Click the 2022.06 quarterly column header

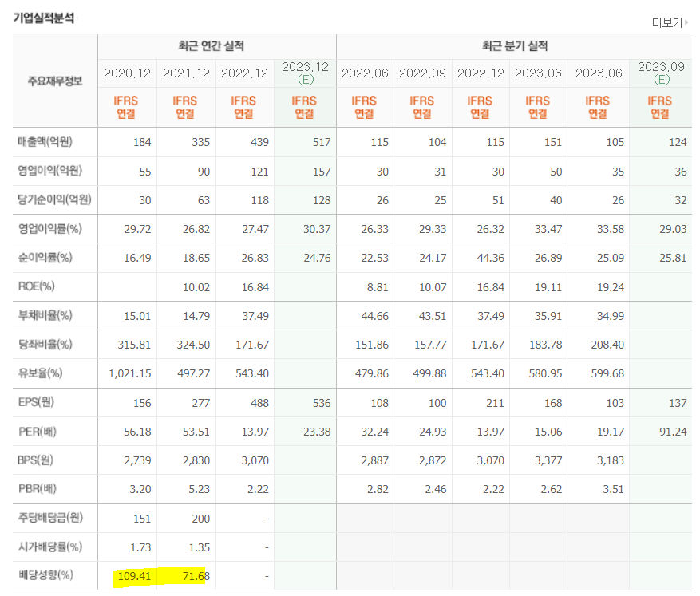click(x=366, y=73)
